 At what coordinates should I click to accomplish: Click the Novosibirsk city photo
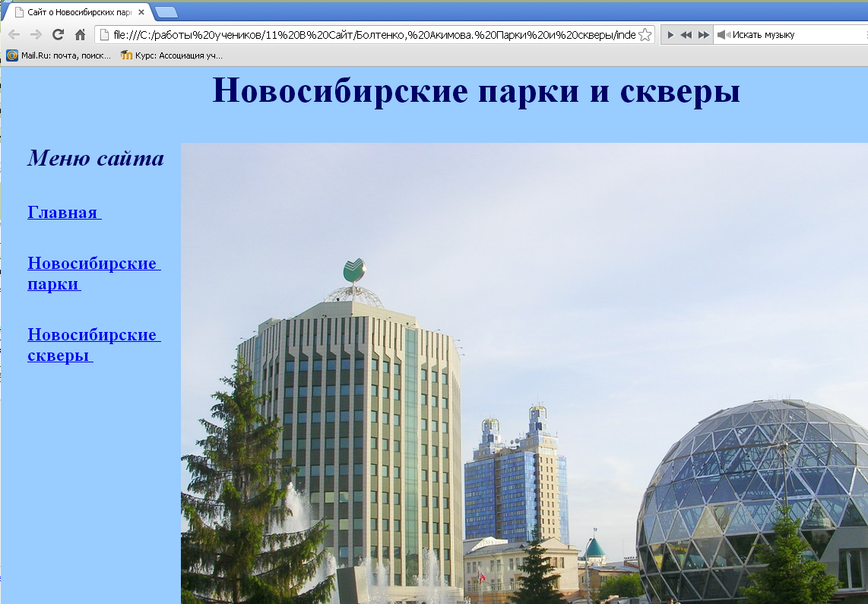[524, 372]
